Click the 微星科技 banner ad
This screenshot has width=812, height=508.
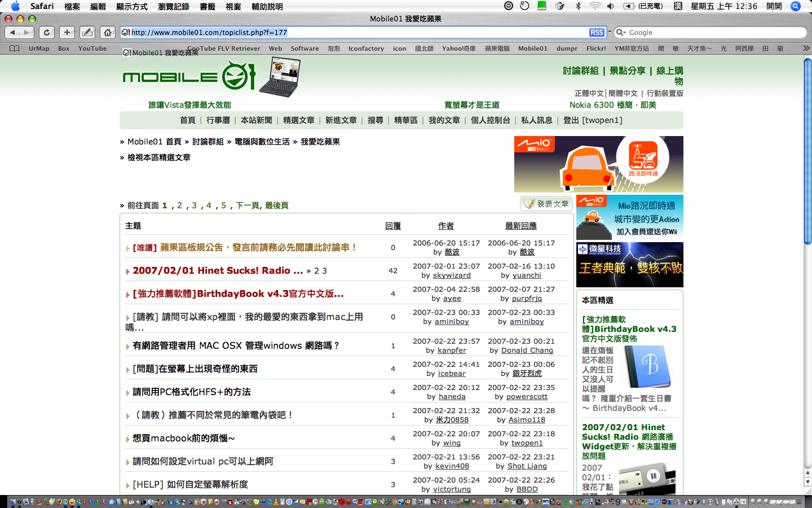[630, 265]
